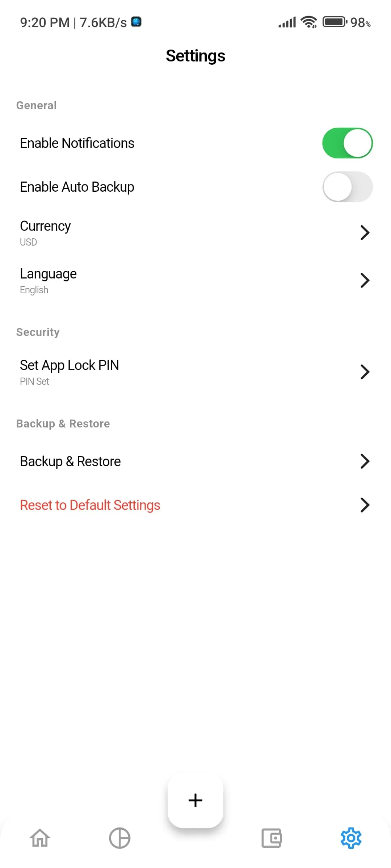391x868 pixels.
Task: Expand the Language chevron arrow
Action: (x=365, y=280)
